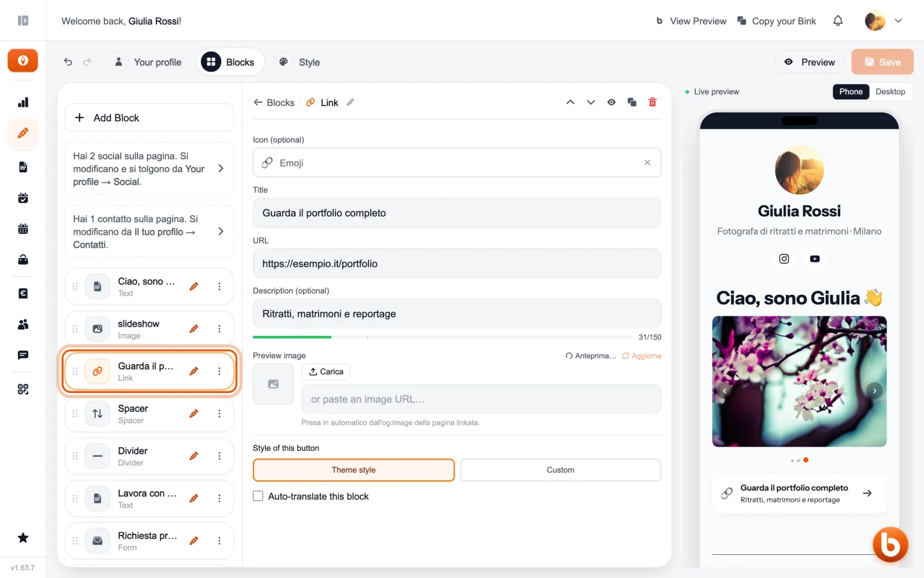Toggle Link block visibility eye icon
The image size is (924, 578).
pyautogui.click(x=612, y=102)
